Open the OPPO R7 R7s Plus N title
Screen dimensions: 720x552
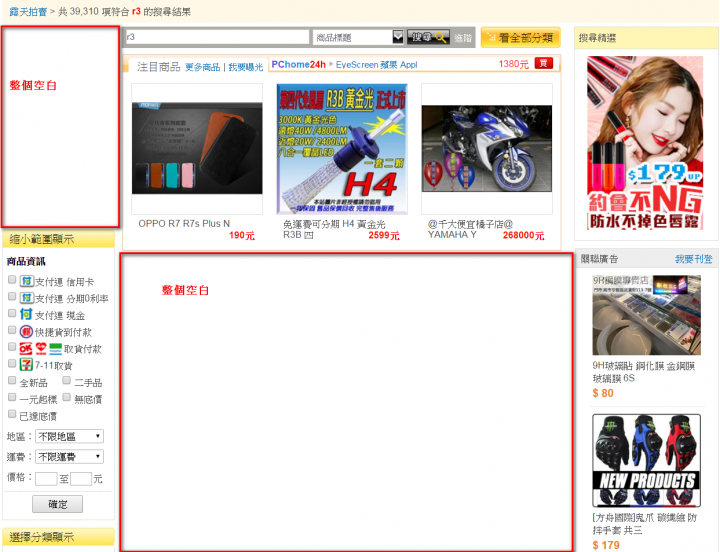pyautogui.click(x=184, y=224)
